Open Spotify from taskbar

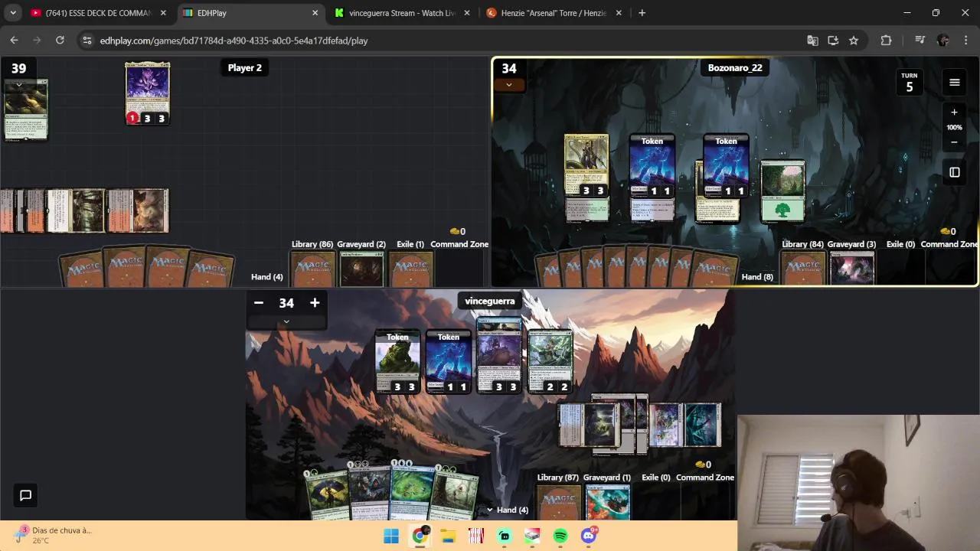pyautogui.click(x=560, y=536)
